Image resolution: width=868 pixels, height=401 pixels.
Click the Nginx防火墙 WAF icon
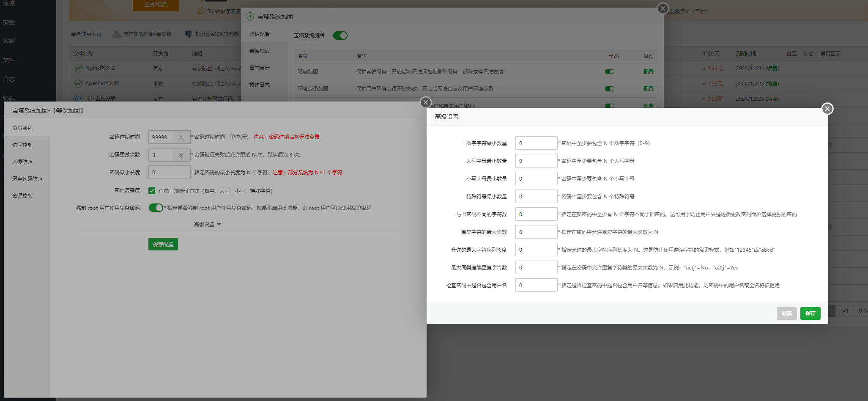(78, 68)
